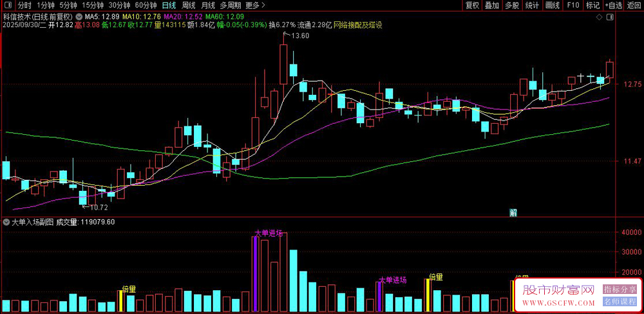Image resolution: width=644 pixels, height=314 pixels.
Task: Click the MA60: 12.09 label
Action: 225,17
